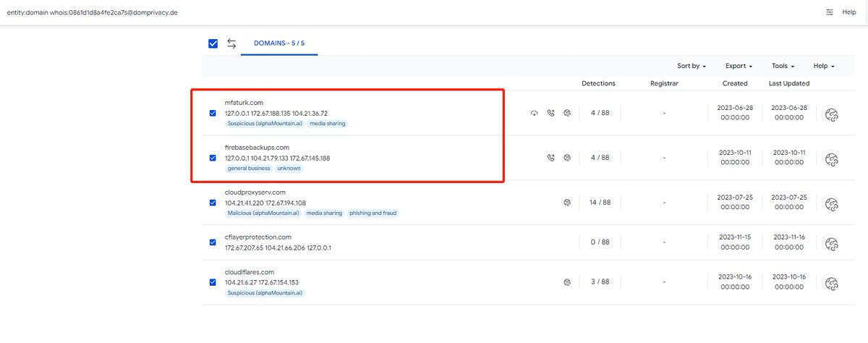This screenshot has height=343, width=868.
Task: Click the general business tag
Action: [249, 169]
